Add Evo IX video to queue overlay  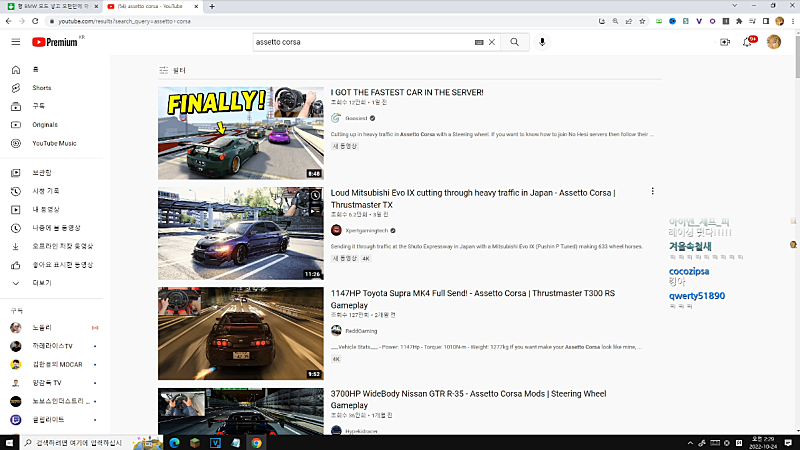tap(315, 210)
